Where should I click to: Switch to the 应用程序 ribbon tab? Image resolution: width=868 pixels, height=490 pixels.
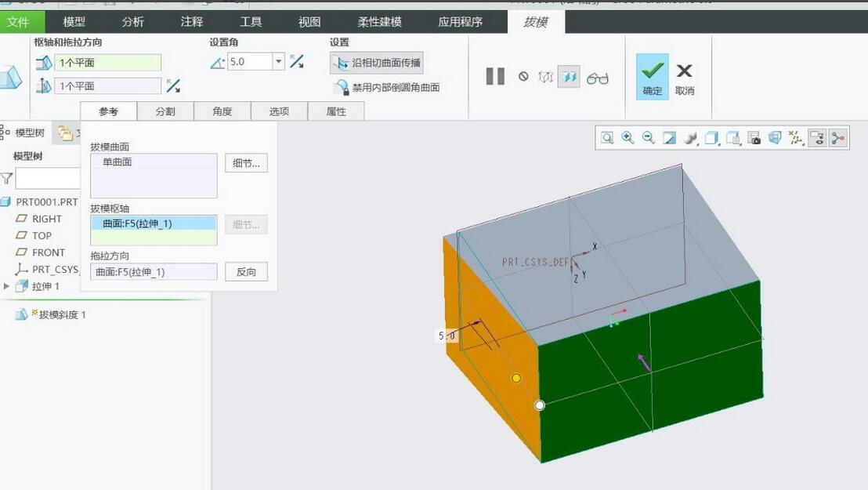coord(461,22)
